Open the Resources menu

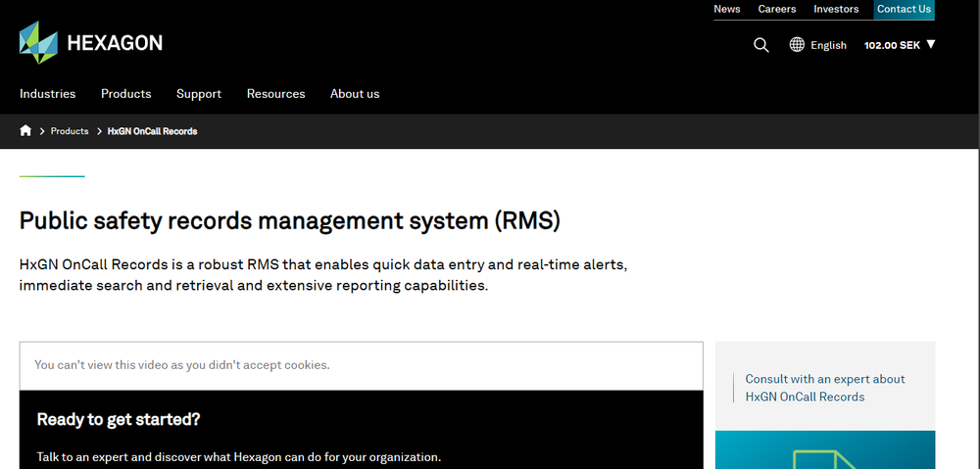pos(275,94)
